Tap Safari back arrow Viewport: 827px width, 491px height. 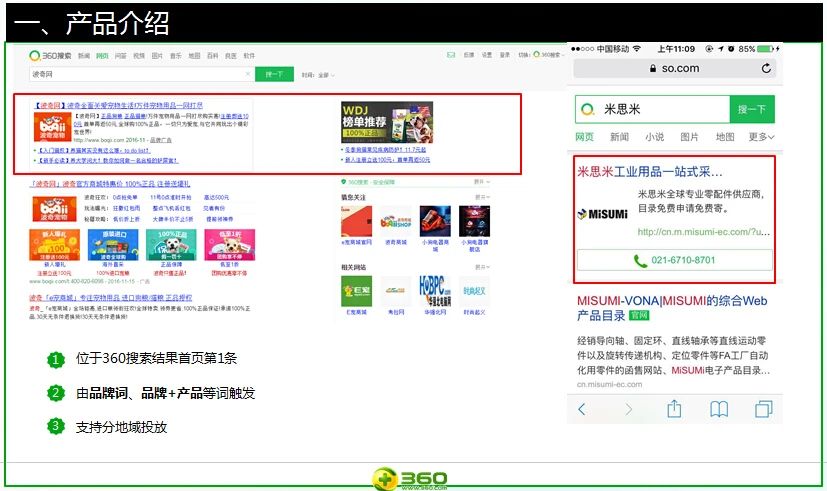(x=583, y=409)
